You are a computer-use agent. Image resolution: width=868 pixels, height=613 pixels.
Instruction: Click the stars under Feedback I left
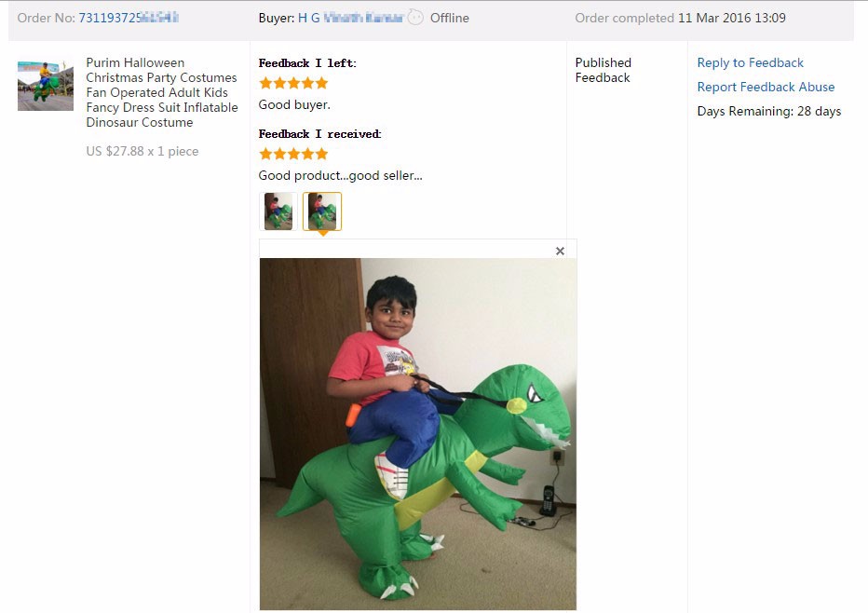pyautogui.click(x=293, y=83)
